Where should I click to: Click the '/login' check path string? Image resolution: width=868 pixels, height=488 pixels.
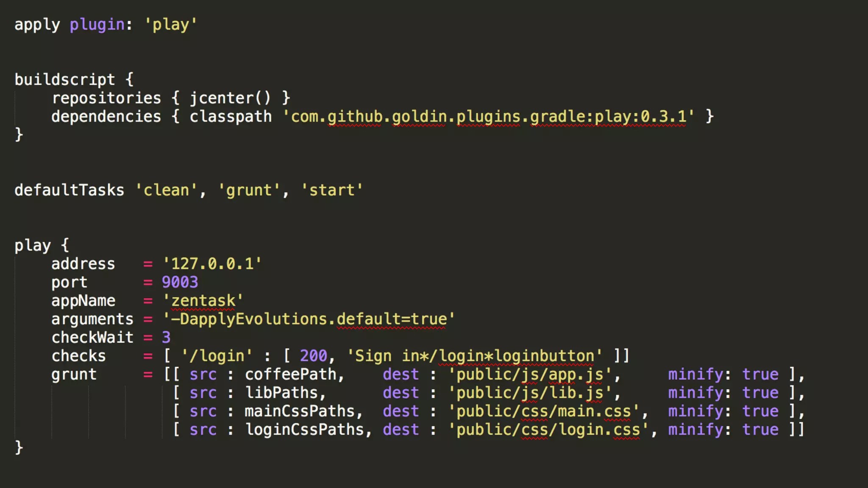217,356
